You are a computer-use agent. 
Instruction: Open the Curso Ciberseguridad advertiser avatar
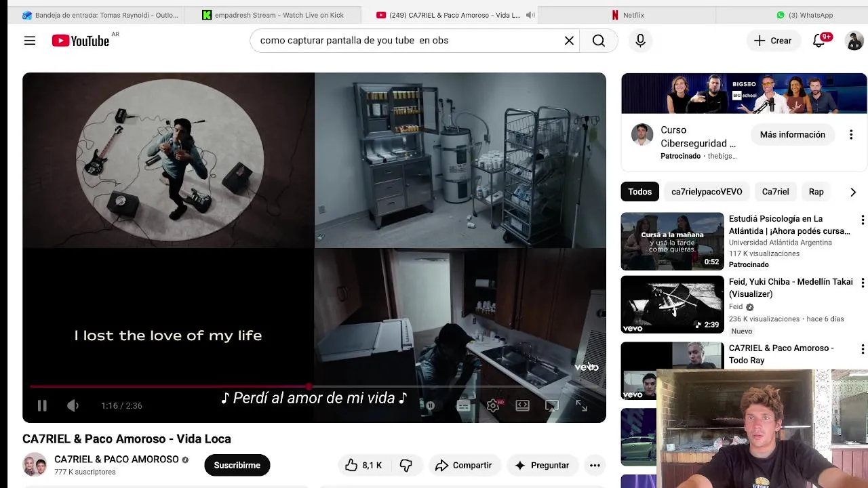coord(642,135)
